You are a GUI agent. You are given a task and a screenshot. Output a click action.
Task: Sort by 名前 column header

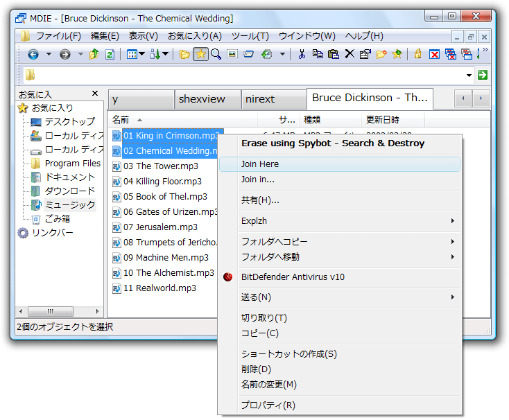(x=183, y=120)
